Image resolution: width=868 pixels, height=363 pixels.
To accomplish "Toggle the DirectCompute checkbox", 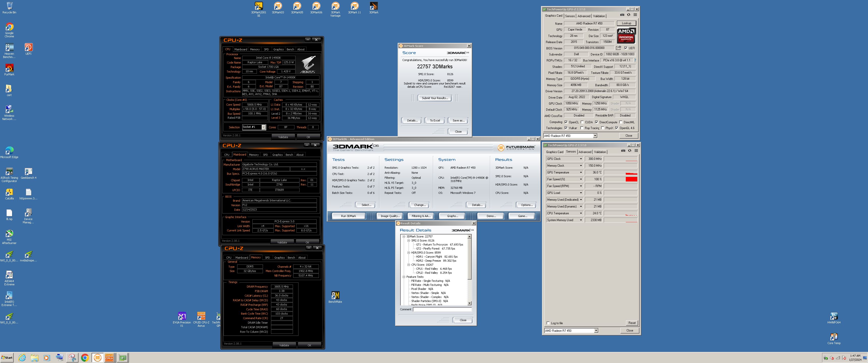I will pos(596,122).
